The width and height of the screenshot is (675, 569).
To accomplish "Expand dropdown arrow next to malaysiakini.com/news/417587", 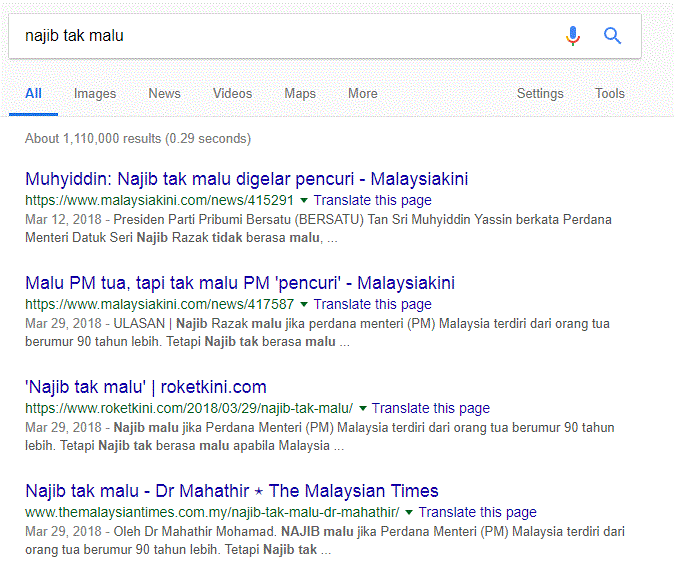I will (304, 305).
